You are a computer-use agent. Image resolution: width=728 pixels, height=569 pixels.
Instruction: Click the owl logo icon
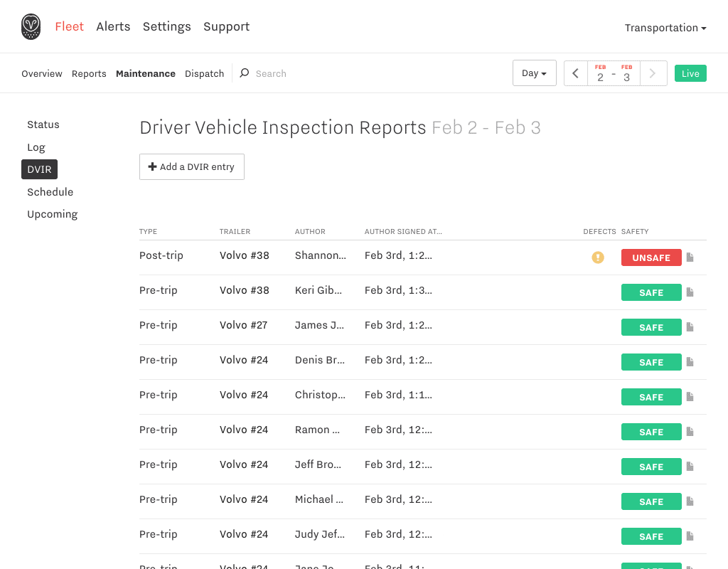[x=31, y=26]
